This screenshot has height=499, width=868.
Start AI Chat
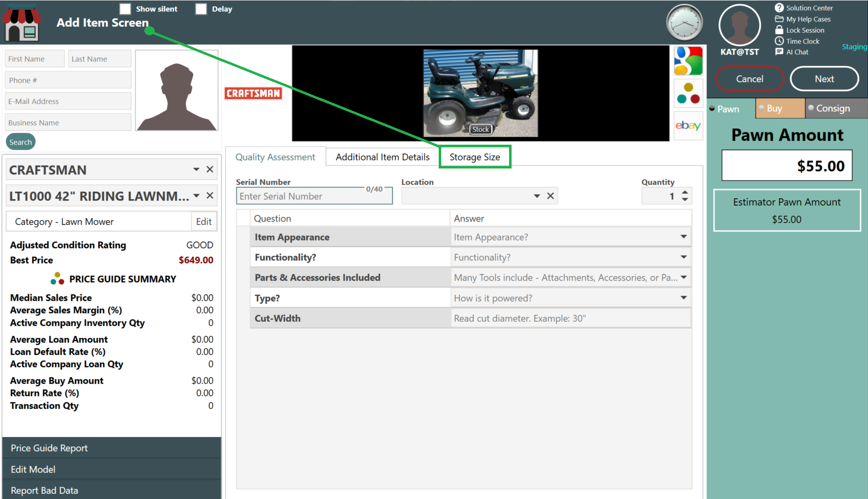[x=792, y=52]
